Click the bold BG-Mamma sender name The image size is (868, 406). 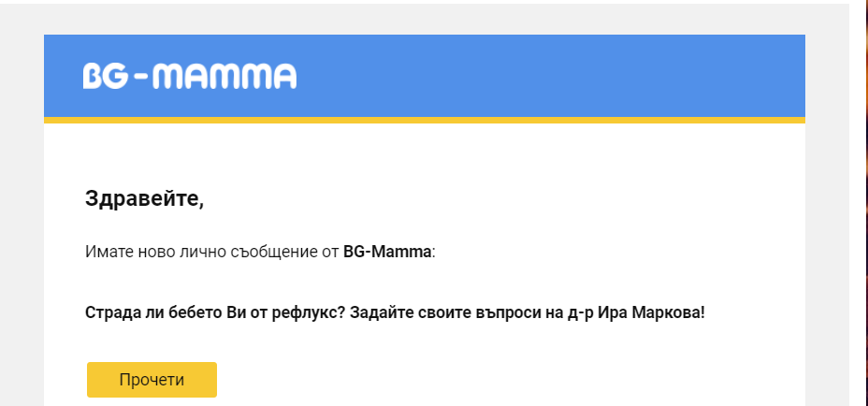tap(387, 252)
